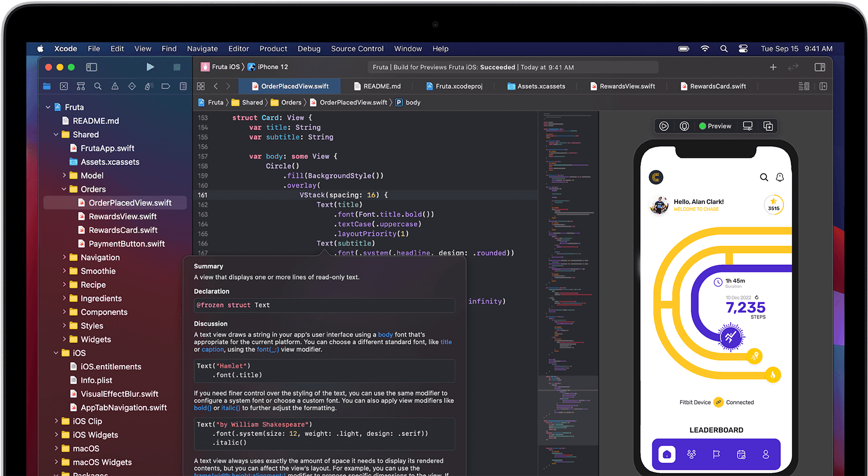Screen dimensions: 868x476
Task: Expand the Model folder
Action: tap(64, 175)
